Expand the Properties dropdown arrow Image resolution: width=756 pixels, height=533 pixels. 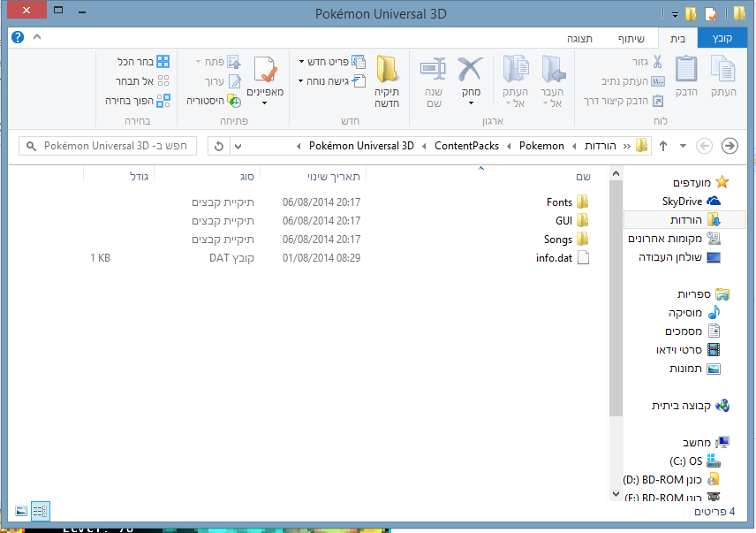pyautogui.click(x=264, y=103)
